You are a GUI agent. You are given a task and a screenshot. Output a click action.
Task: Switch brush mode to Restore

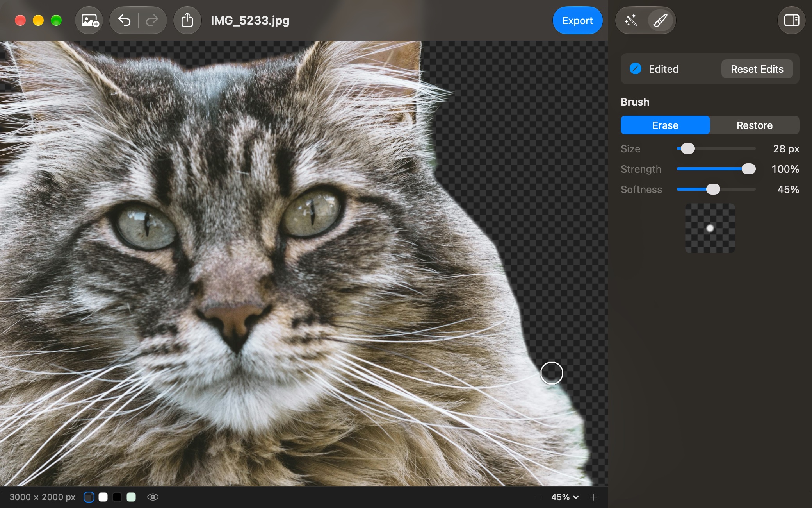point(755,125)
